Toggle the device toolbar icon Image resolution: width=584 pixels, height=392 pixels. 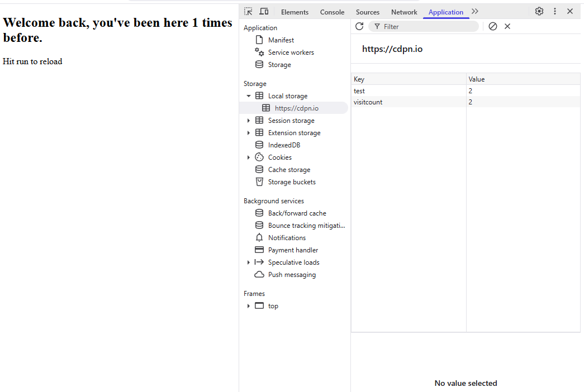click(264, 11)
